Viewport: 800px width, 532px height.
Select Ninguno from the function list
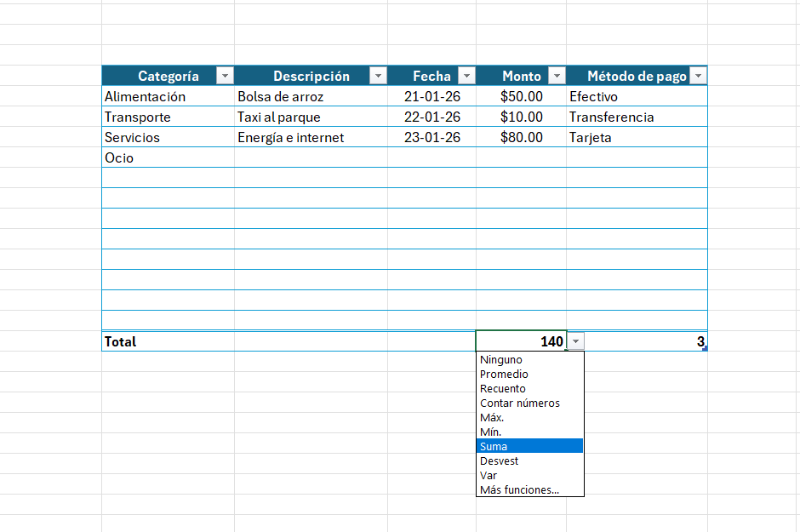coord(501,360)
